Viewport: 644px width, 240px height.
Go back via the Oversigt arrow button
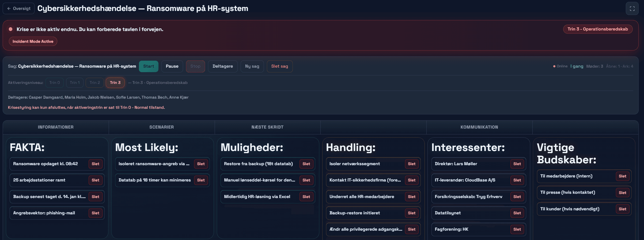[19, 9]
